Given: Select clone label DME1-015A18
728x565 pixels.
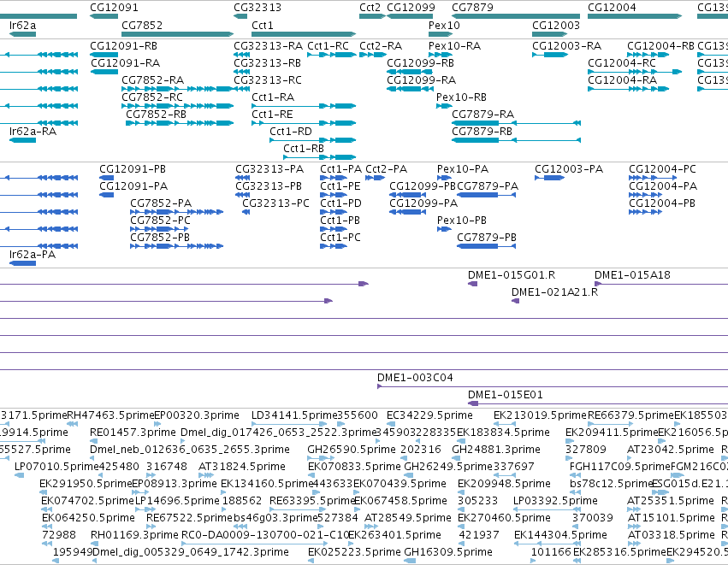Looking at the screenshot, I should click(x=632, y=275).
